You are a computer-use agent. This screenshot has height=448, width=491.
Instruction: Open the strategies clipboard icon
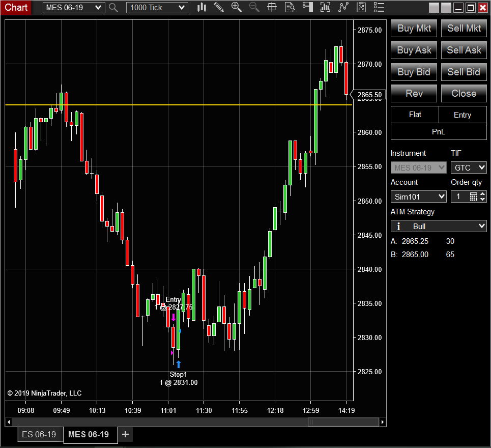(x=361, y=8)
